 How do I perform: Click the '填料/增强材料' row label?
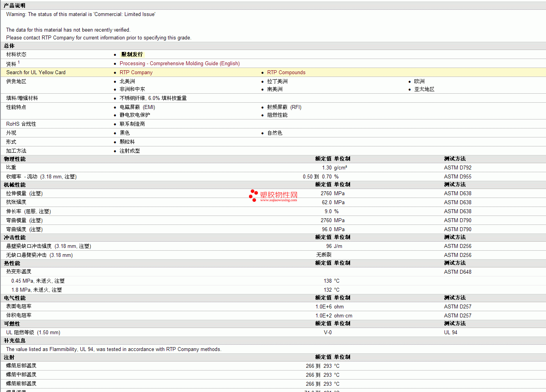click(x=22, y=98)
